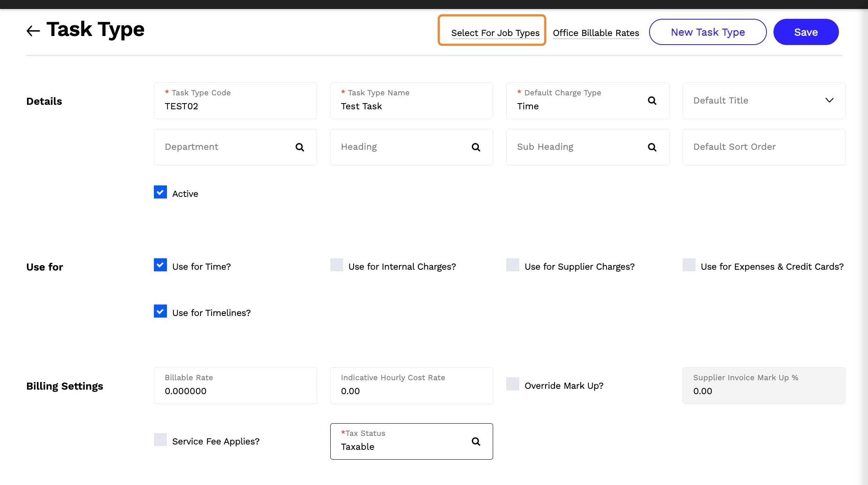This screenshot has width=868, height=485.
Task: Expand the Default Title dropdown
Action: click(829, 101)
